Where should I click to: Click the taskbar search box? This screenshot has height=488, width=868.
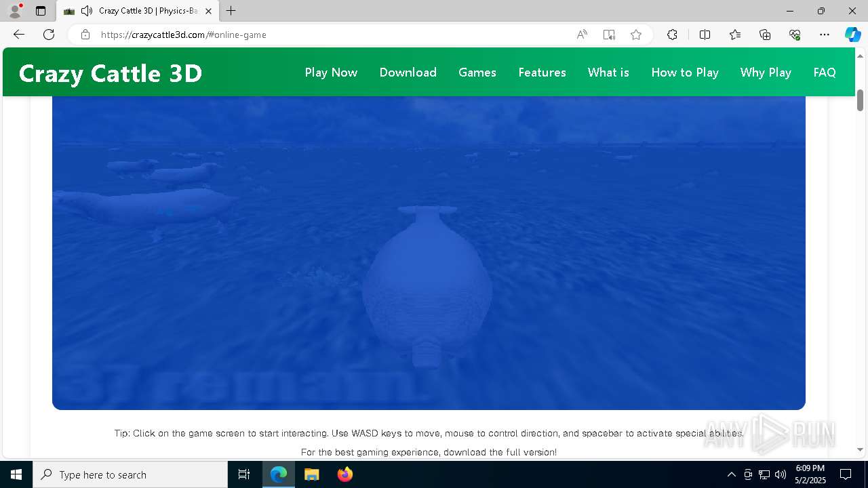pyautogui.click(x=130, y=474)
